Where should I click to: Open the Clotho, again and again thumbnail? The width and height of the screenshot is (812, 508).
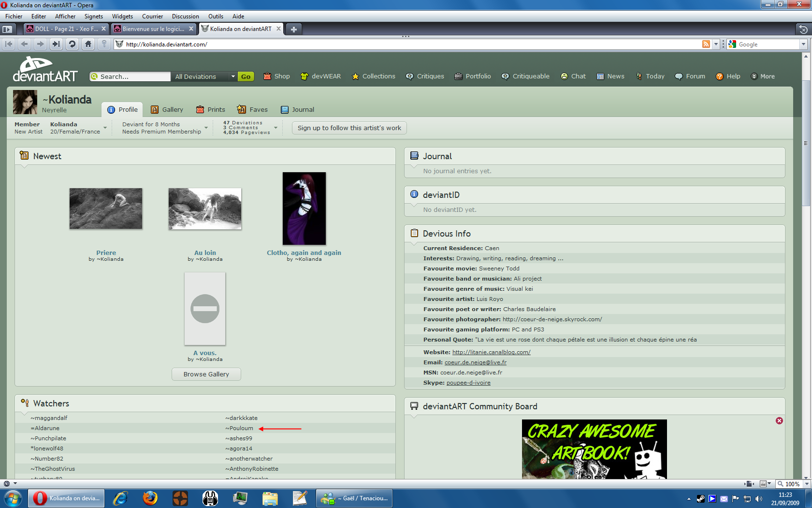coord(304,209)
